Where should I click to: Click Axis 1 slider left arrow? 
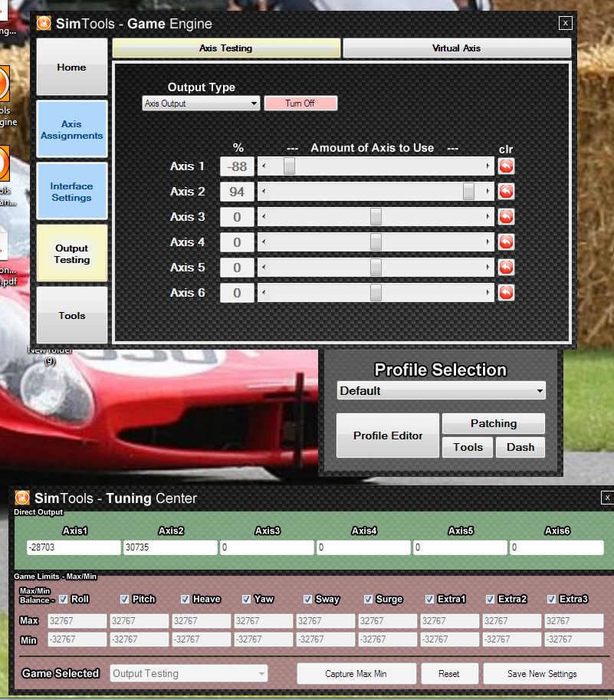pos(264,166)
